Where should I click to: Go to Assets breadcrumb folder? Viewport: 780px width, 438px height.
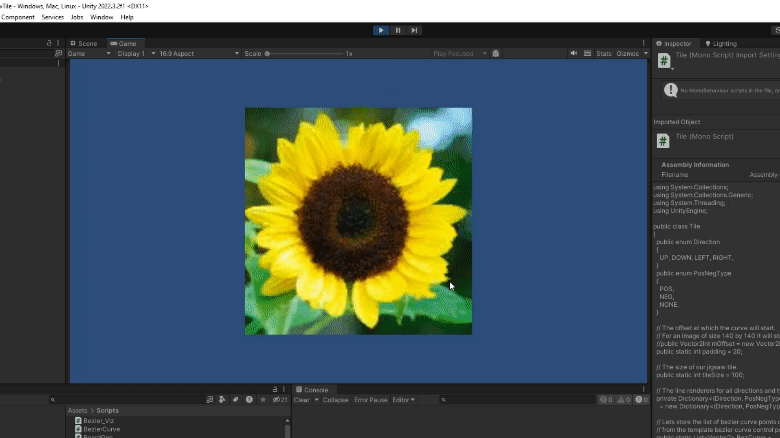pyautogui.click(x=77, y=411)
